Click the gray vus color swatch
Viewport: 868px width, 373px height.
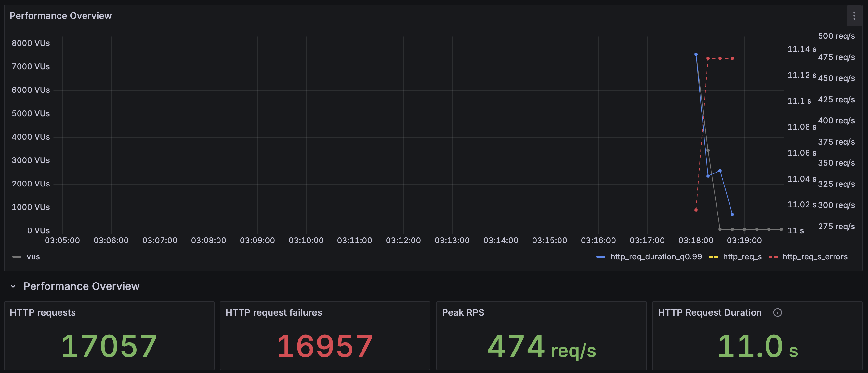click(x=17, y=257)
